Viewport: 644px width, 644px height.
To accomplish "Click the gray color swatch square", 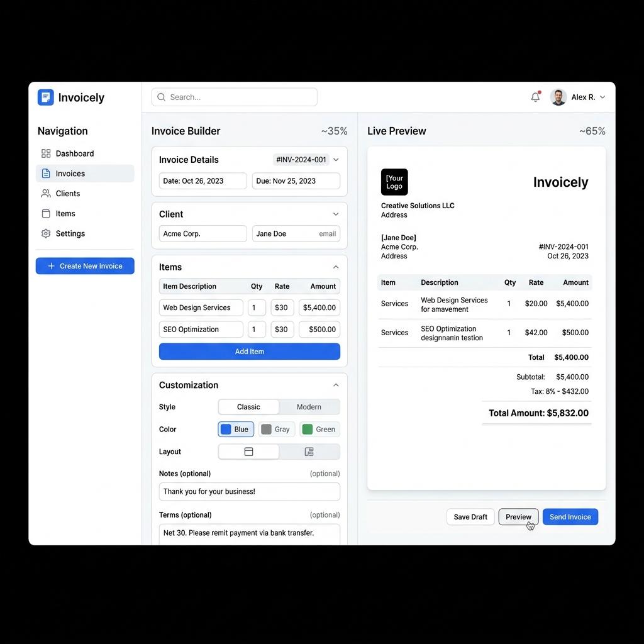I will coord(266,429).
